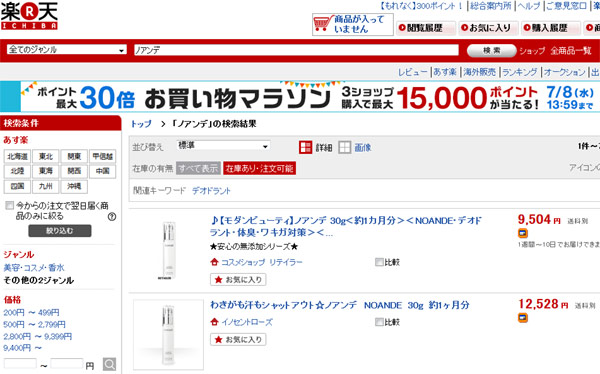Check 比較 for the second product

point(379,322)
